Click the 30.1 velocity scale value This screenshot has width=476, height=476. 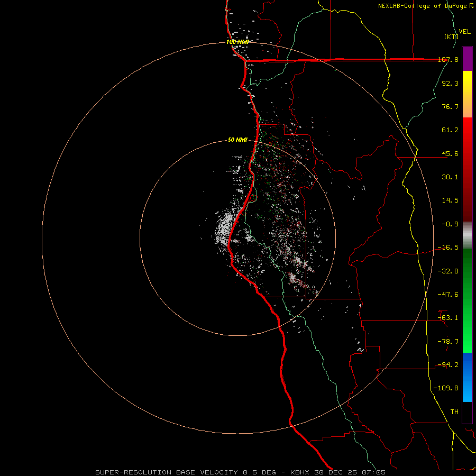tap(450, 177)
